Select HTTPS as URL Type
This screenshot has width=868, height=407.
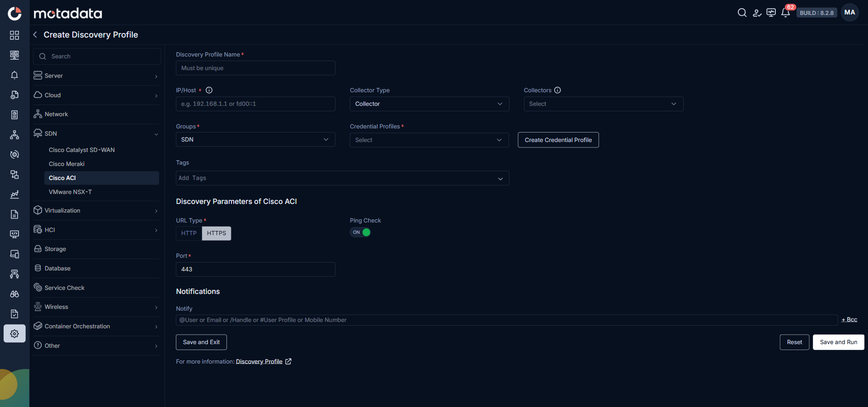217,233
